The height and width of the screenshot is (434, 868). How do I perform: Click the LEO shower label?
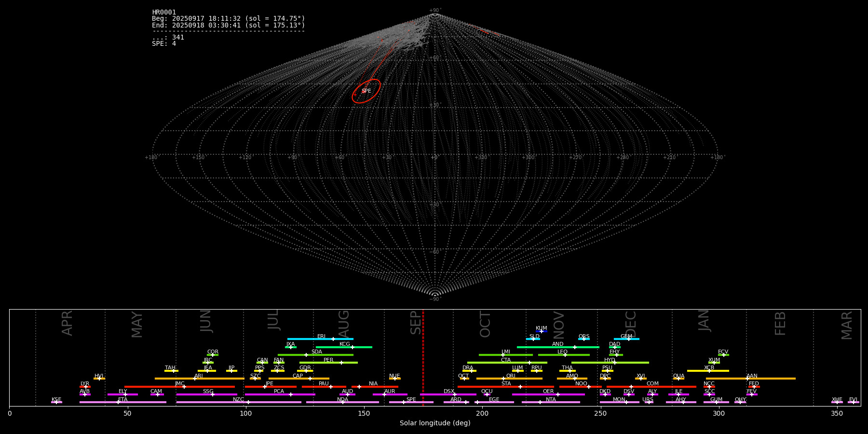click(x=563, y=352)
